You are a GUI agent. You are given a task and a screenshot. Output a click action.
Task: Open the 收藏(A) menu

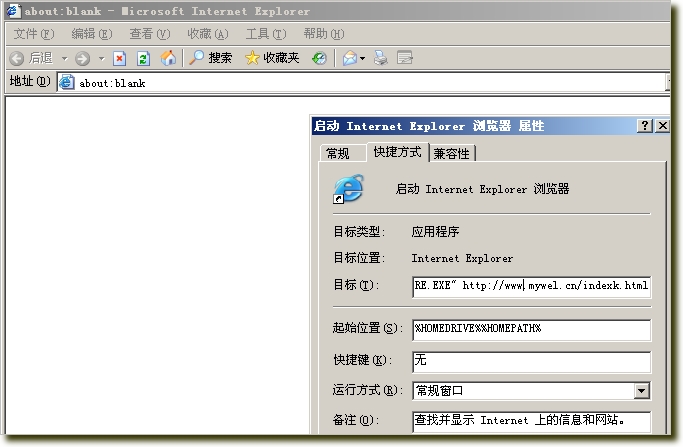[207, 34]
